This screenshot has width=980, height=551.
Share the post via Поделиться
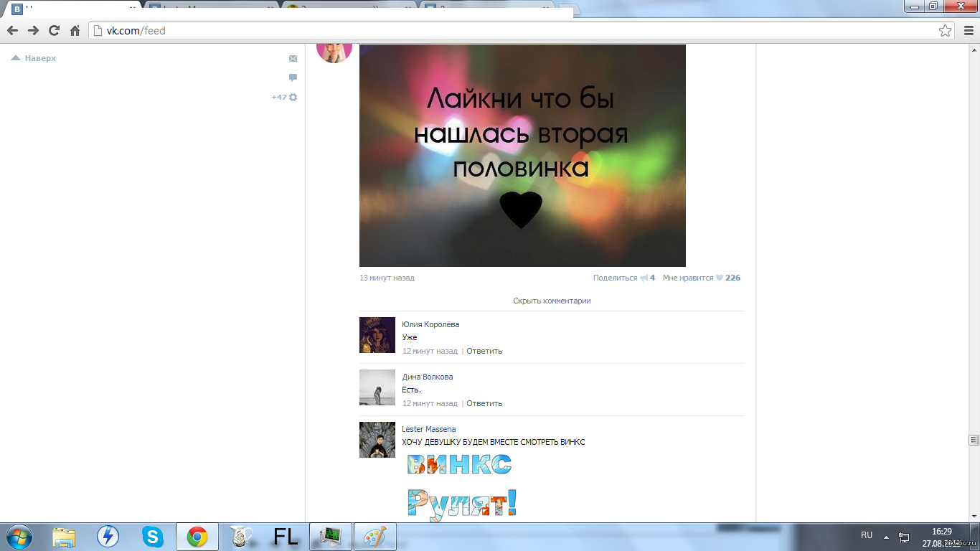pos(615,278)
